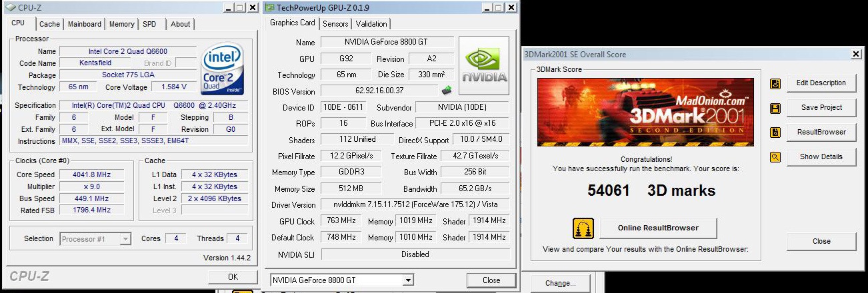
Task: Click the Edit Description button
Action: (821, 83)
